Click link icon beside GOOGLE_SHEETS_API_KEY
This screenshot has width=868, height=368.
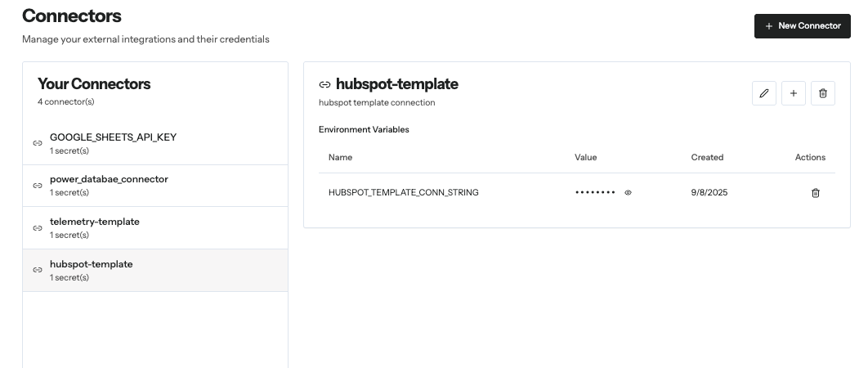click(x=38, y=143)
